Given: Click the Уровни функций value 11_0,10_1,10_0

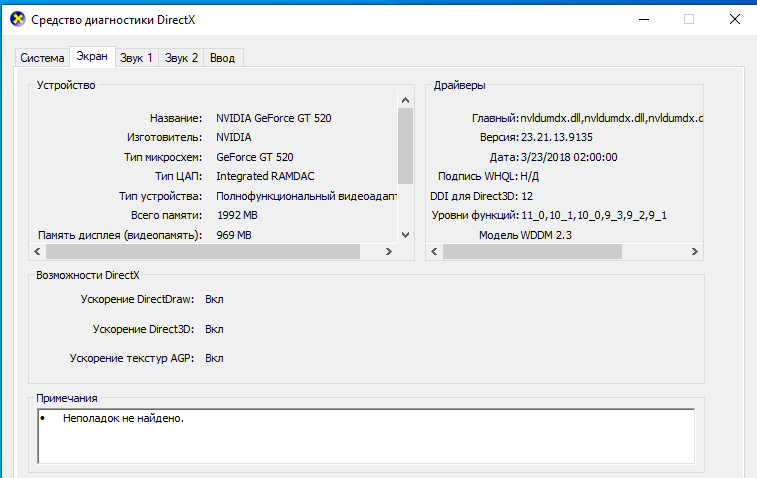Looking at the screenshot, I should (x=594, y=215).
